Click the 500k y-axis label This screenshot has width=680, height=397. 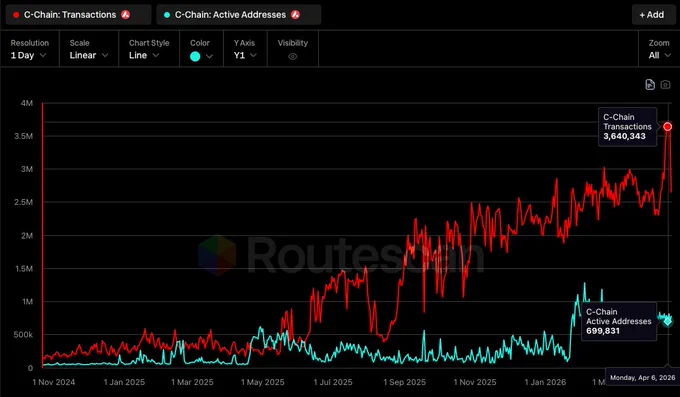click(x=23, y=335)
